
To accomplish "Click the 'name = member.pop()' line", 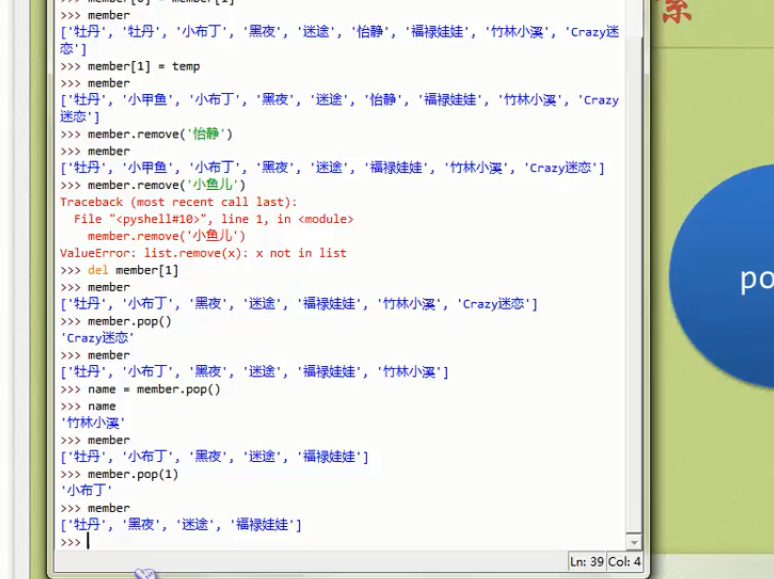I will tap(154, 389).
